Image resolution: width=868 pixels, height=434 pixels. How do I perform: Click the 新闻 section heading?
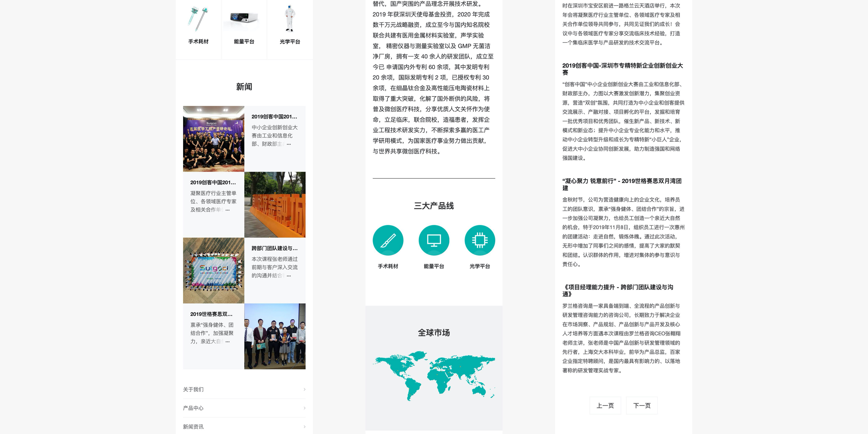(244, 87)
